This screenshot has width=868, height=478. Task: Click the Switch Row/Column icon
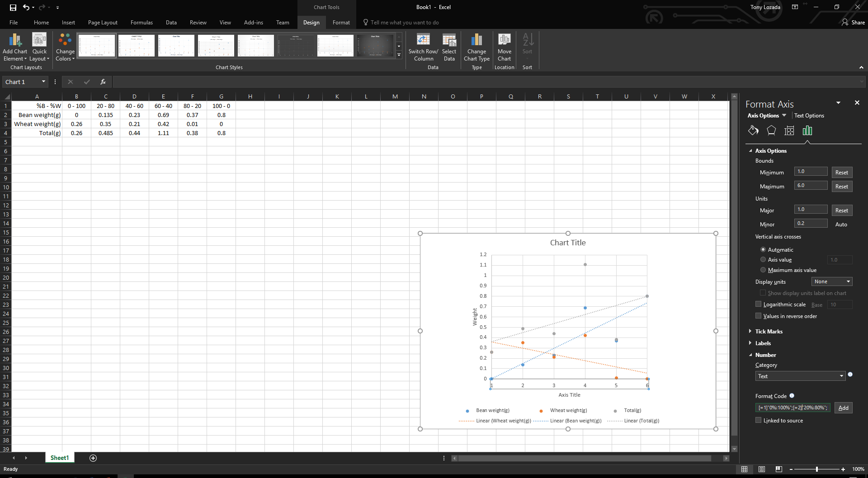[x=423, y=47]
